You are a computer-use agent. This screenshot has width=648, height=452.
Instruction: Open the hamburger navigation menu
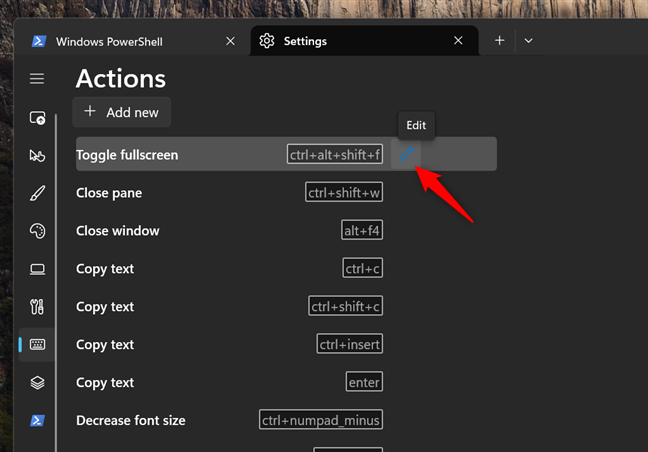point(37,79)
